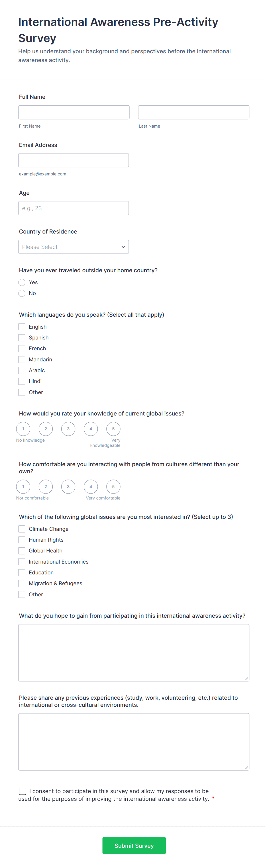Image resolution: width=265 pixels, height=868 pixels.
Task: Click the dropdown chevron for country selection
Action: (123, 247)
